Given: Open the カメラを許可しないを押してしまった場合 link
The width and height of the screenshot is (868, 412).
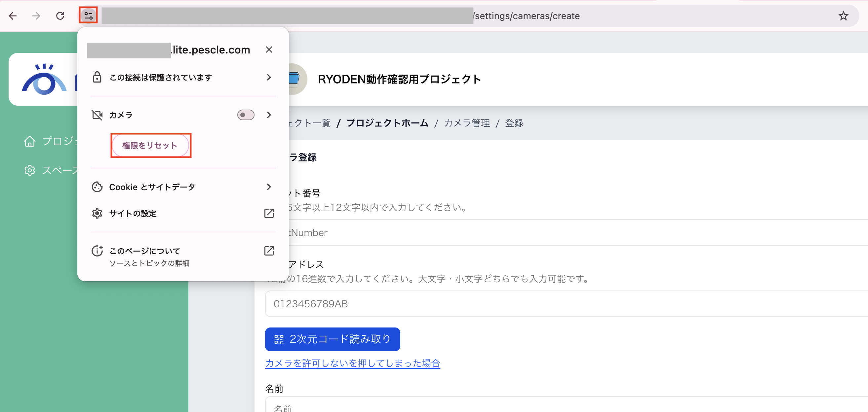Looking at the screenshot, I should [x=352, y=363].
